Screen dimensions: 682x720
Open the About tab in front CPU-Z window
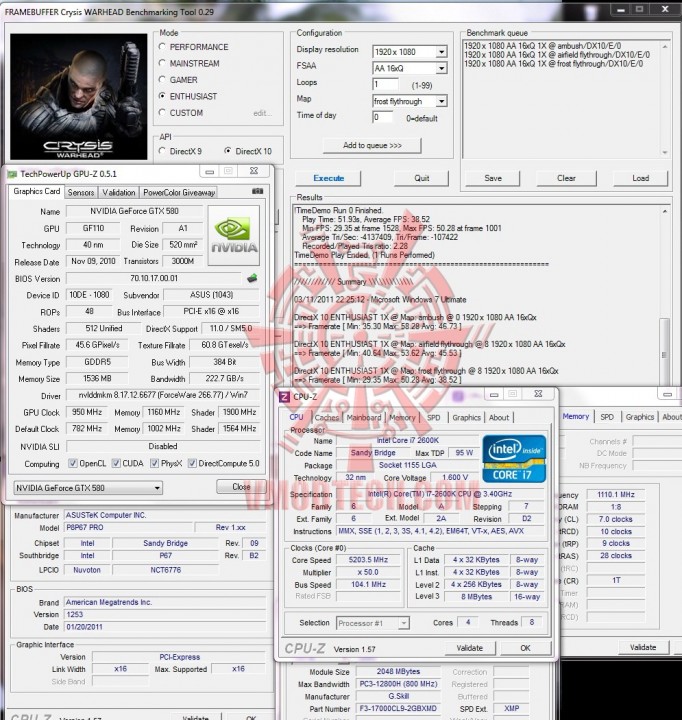click(499, 417)
